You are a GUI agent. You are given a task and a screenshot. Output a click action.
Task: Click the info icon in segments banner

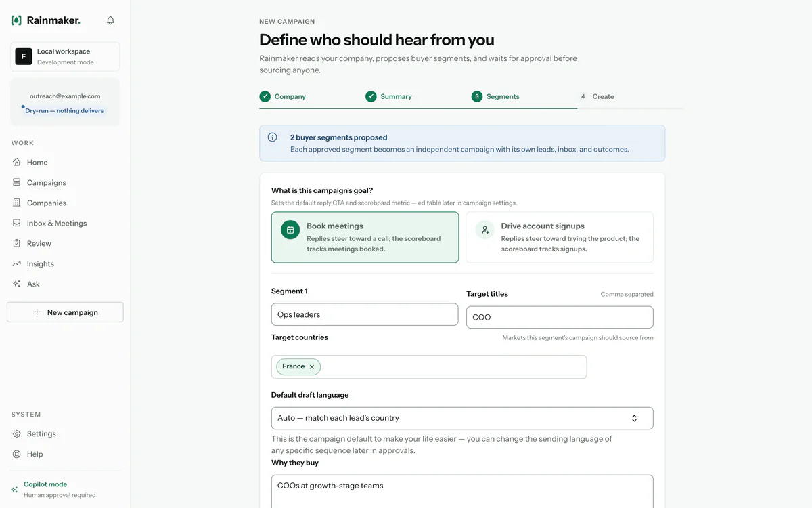pos(272,137)
